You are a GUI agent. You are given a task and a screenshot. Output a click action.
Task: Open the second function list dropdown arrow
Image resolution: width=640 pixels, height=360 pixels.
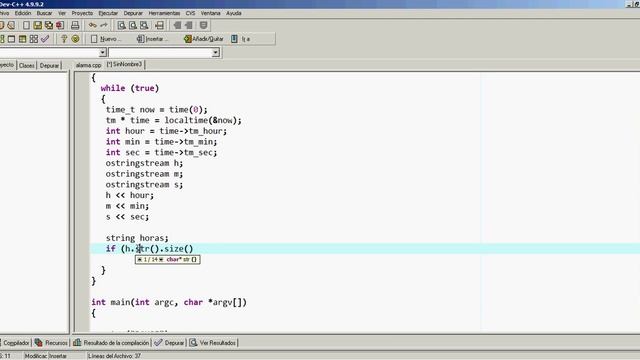click(216, 53)
